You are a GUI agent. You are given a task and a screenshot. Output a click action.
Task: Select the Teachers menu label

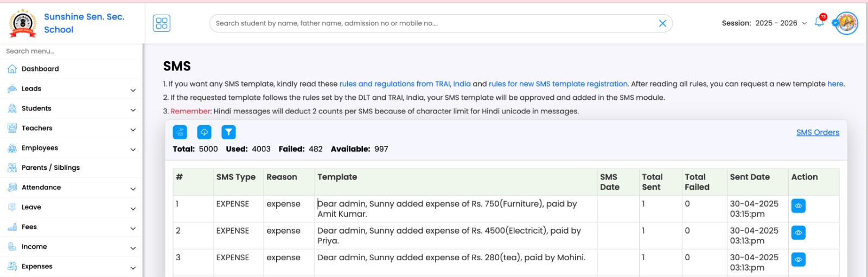coord(37,128)
